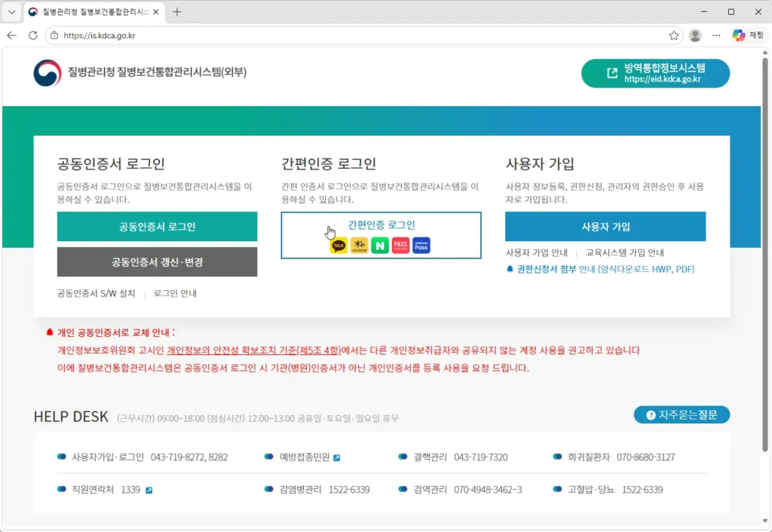This screenshot has width=772, height=532.
Task: Open 공동인증서 S/W 설치 link
Action: [96, 293]
